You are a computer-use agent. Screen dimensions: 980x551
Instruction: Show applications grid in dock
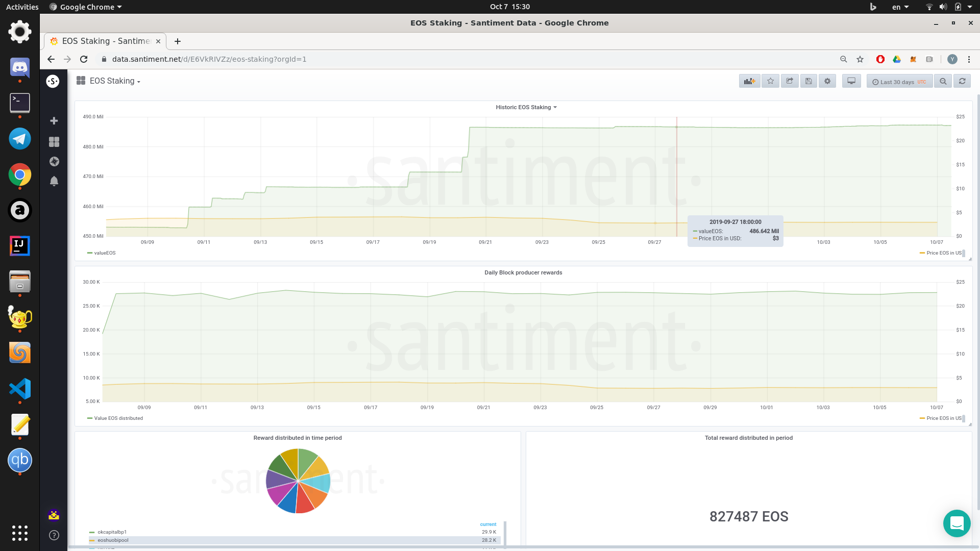20,533
